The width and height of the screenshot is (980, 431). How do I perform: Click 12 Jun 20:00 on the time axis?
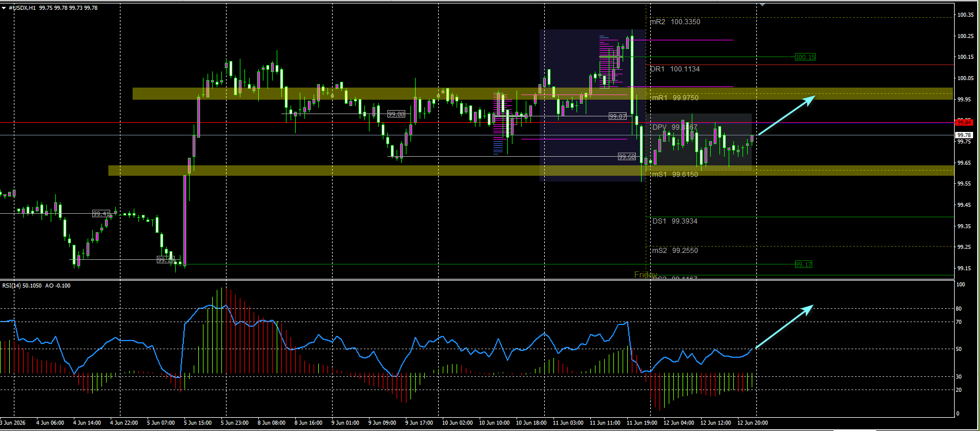click(x=752, y=423)
